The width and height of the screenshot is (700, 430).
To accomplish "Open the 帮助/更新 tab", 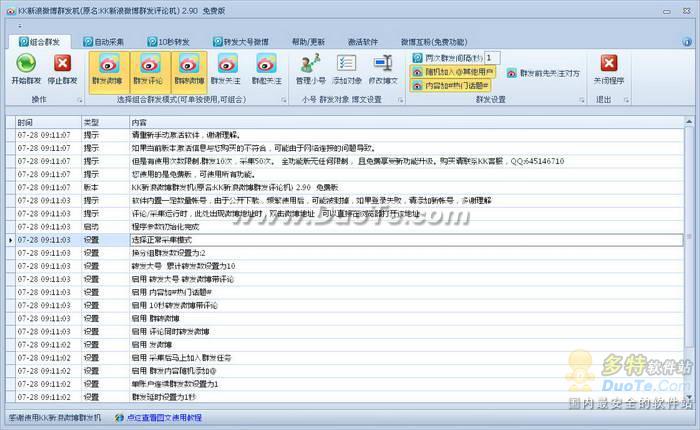I will click(x=308, y=42).
